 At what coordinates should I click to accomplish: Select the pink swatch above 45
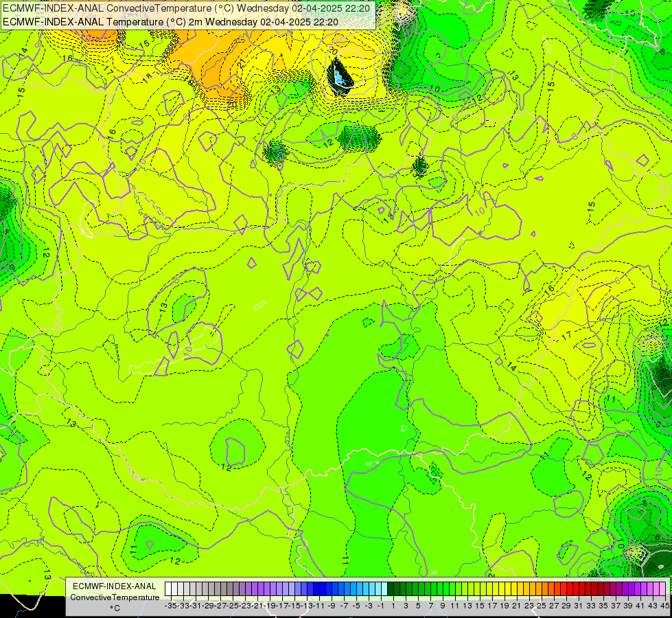tap(662, 589)
